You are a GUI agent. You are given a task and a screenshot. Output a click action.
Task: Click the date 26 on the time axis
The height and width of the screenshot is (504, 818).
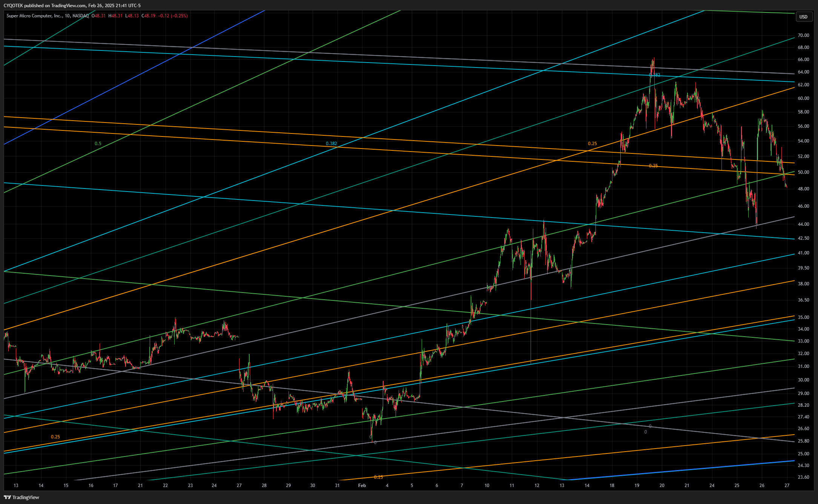762,486
